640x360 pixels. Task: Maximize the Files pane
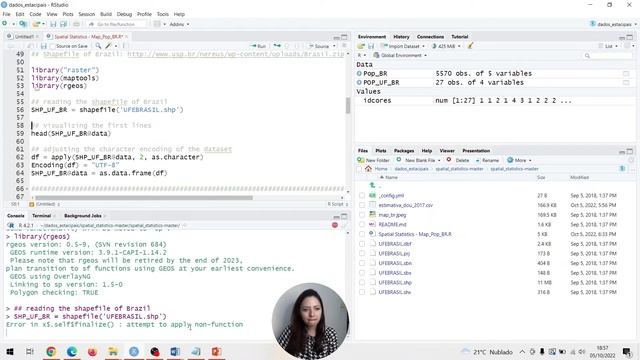[629, 151]
